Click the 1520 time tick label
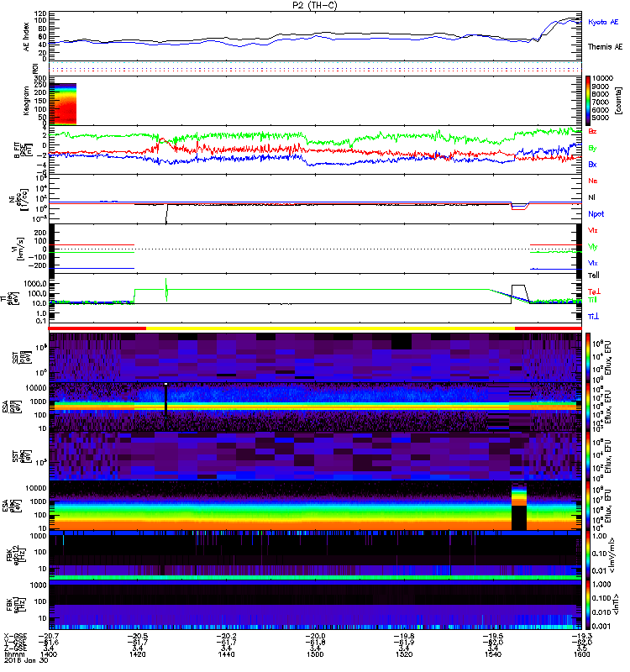The width and height of the screenshot is (630, 672). [x=404, y=654]
